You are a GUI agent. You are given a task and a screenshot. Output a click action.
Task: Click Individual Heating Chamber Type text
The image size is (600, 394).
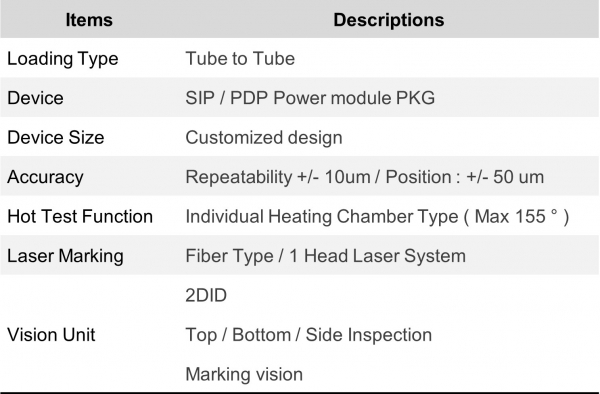click(322, 217)
